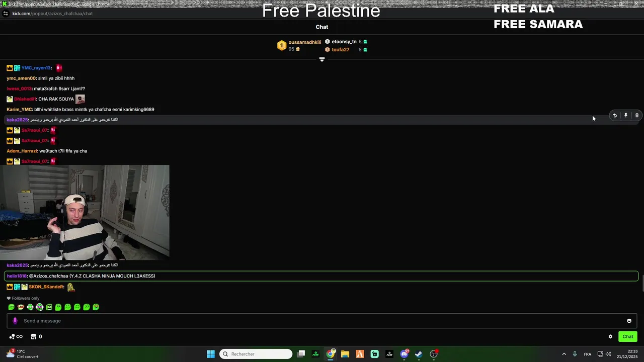
Task: Open YMC_rayen13 user profile
Action: point(36,68)
